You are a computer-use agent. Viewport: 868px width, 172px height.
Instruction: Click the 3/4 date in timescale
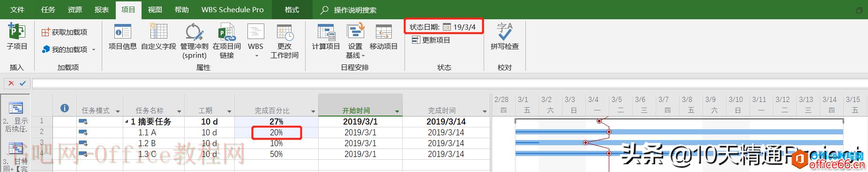(593, 100)
